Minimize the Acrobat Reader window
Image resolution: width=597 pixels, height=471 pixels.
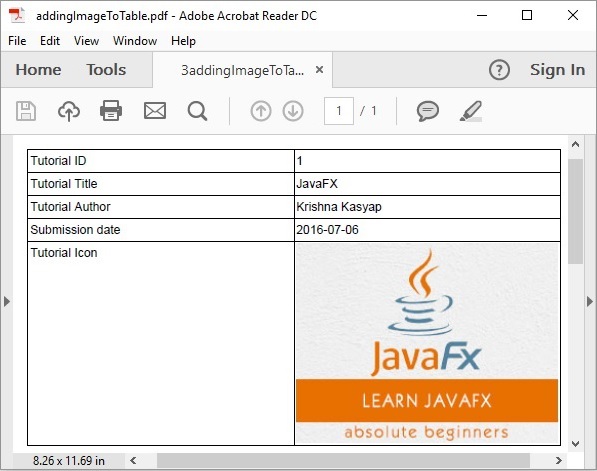[482, 16]
